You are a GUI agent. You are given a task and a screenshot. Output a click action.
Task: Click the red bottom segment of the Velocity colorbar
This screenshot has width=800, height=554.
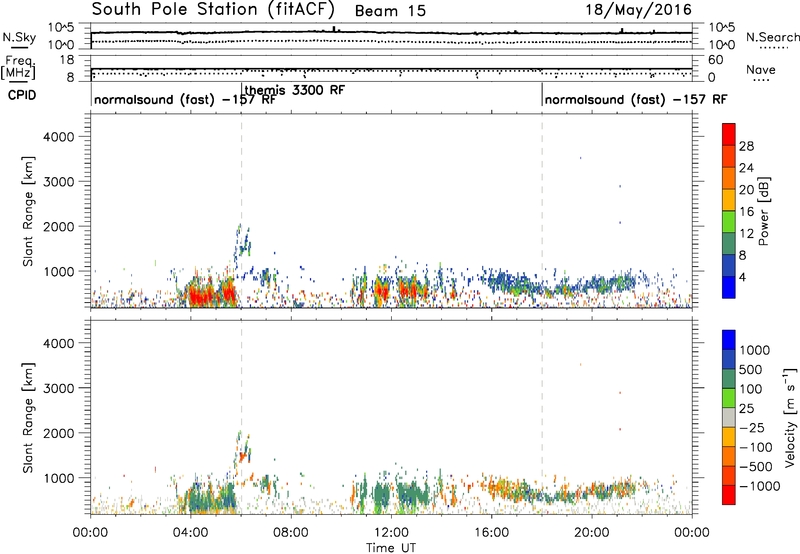729,495
